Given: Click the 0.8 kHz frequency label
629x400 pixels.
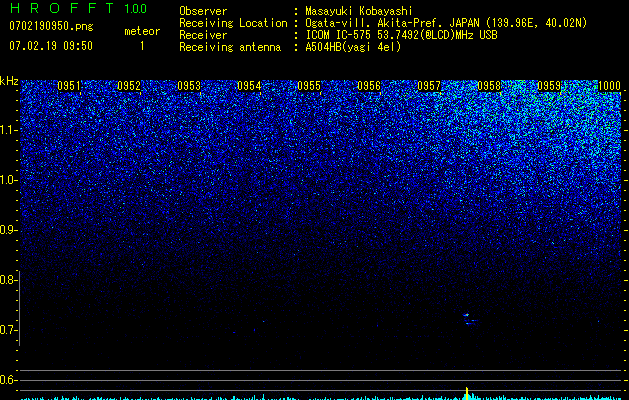Looking at the screenshot, I should 8,280.
